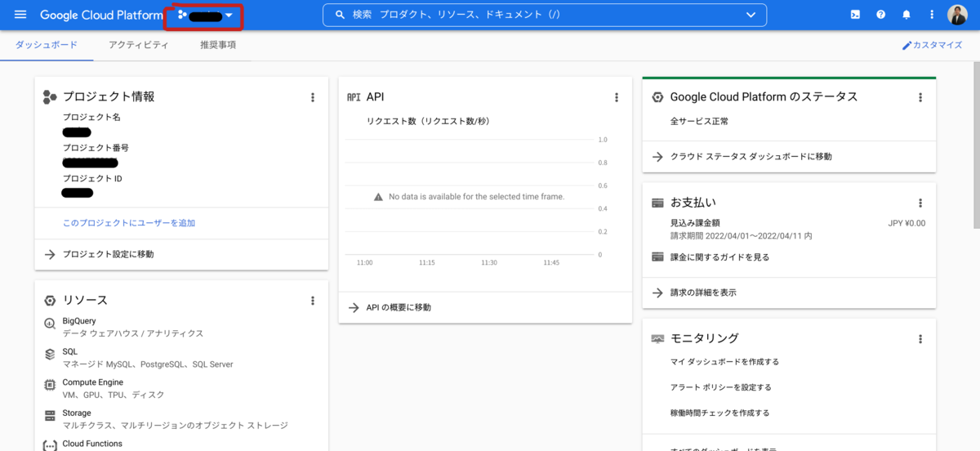This screenshot has height=451, width=980.
Task: Click the リソース header hexagon icon
Action: (x=50, y=301)
